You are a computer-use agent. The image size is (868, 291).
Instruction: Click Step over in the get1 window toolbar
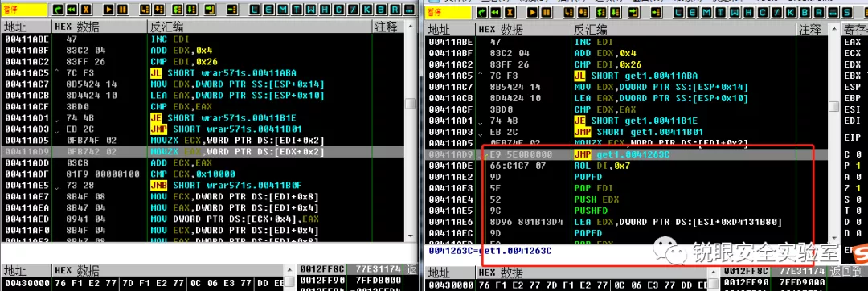(582, 12)
